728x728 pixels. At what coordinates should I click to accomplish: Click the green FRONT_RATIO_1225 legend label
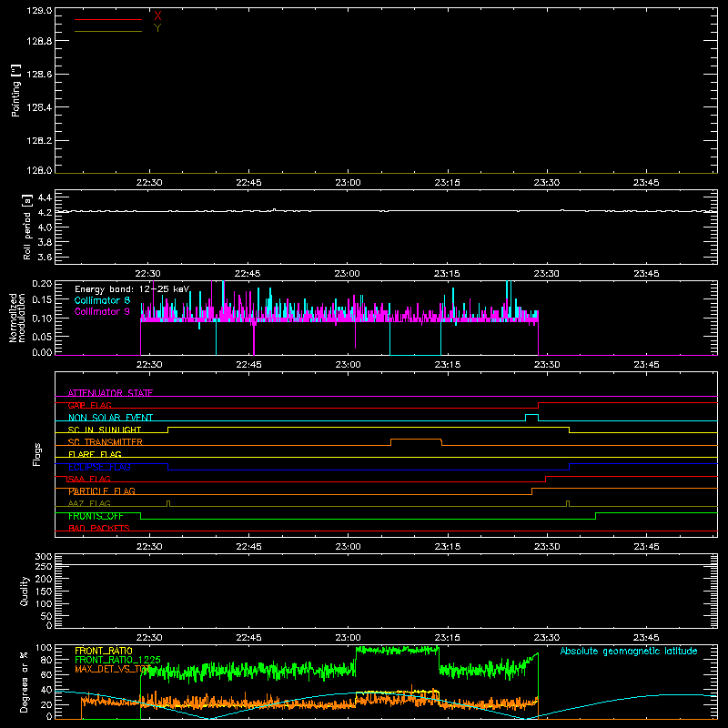click(117, 660)
